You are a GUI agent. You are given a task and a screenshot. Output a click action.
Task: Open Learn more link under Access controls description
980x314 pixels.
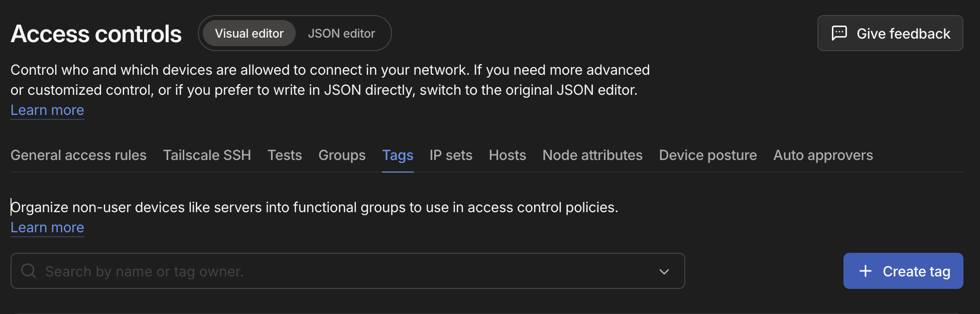(47, 110)
